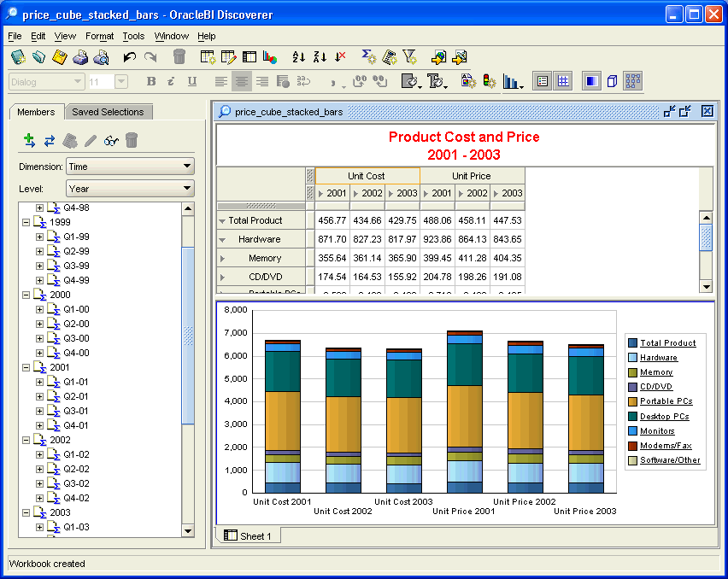Click the Members panel scrollbar down arrow
This screenshot has width=728, height=579.
tap(190, 531)
